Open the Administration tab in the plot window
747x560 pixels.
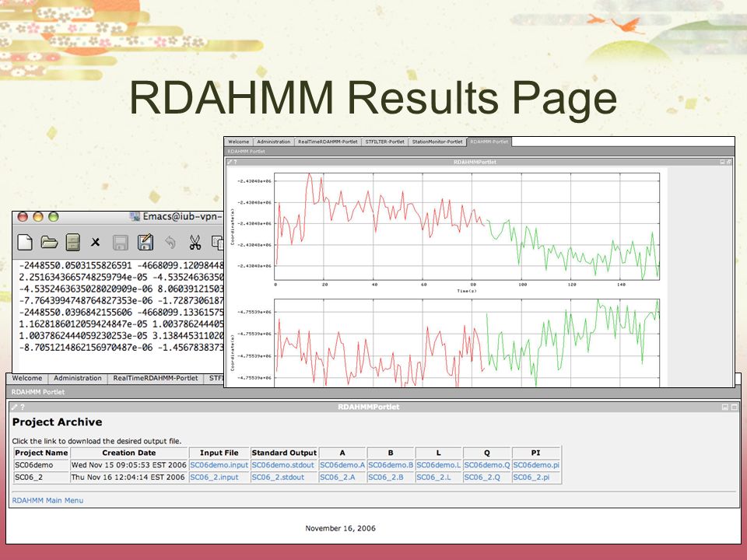[273, 142]
